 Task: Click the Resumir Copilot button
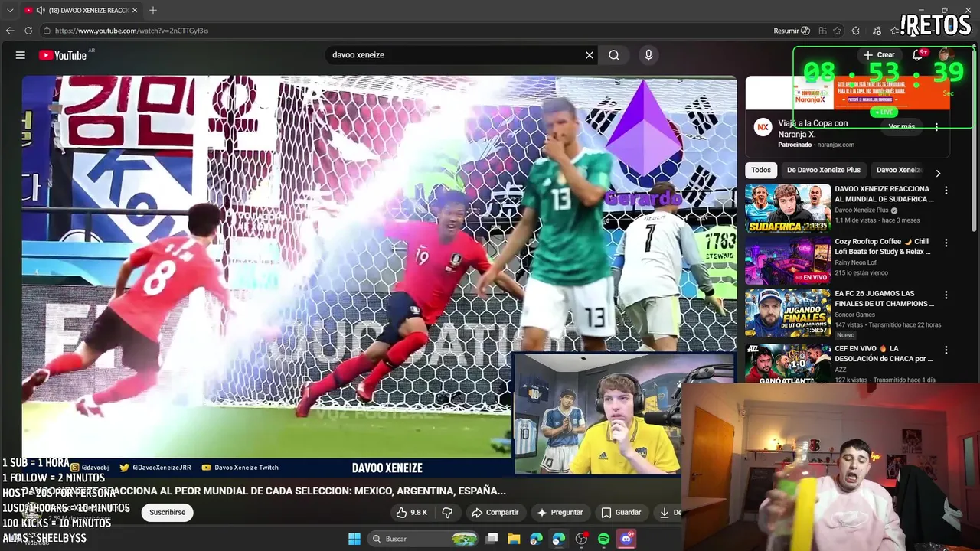(792, 31)
